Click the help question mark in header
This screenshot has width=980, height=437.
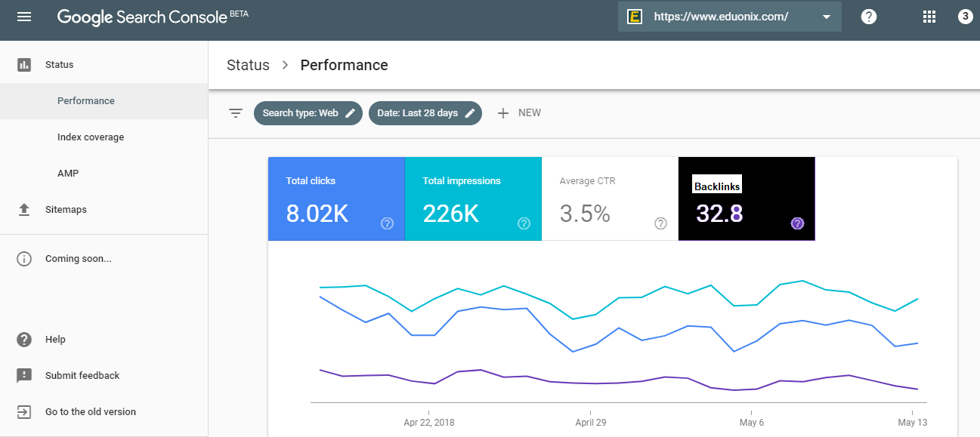point(869,17)
